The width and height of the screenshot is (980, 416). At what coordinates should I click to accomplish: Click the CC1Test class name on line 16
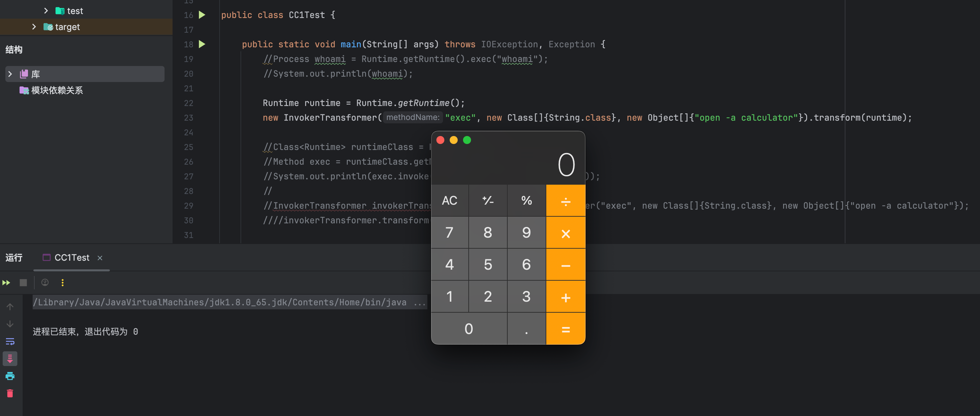point(307,15)
